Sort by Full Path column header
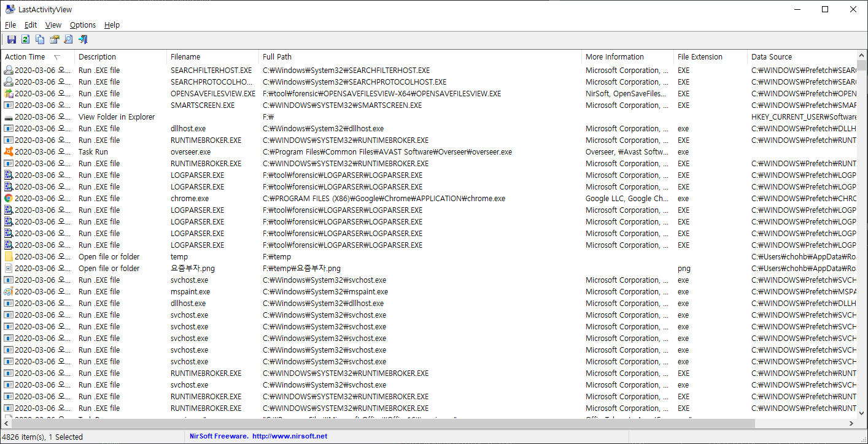The height and width of the screenshot is (444, 868). coord(420,57)
